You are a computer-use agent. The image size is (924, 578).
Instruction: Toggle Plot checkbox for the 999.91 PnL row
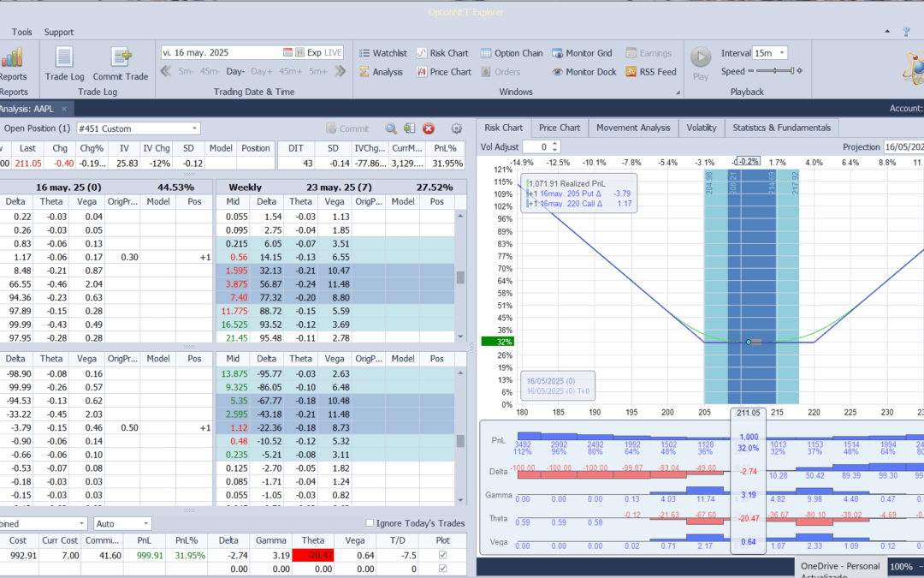pyautogui.click(x=442, y=555)
